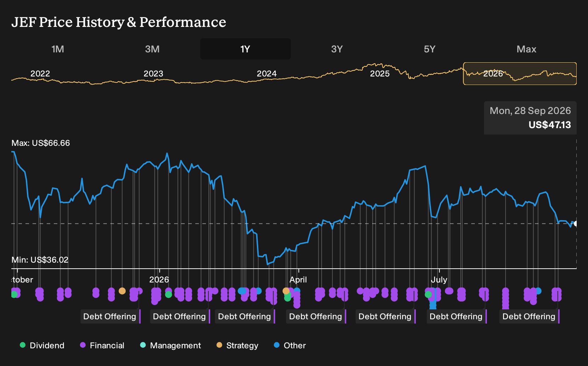
Task: Switch to the 3M range tab
Action: [x=152, y=49]
